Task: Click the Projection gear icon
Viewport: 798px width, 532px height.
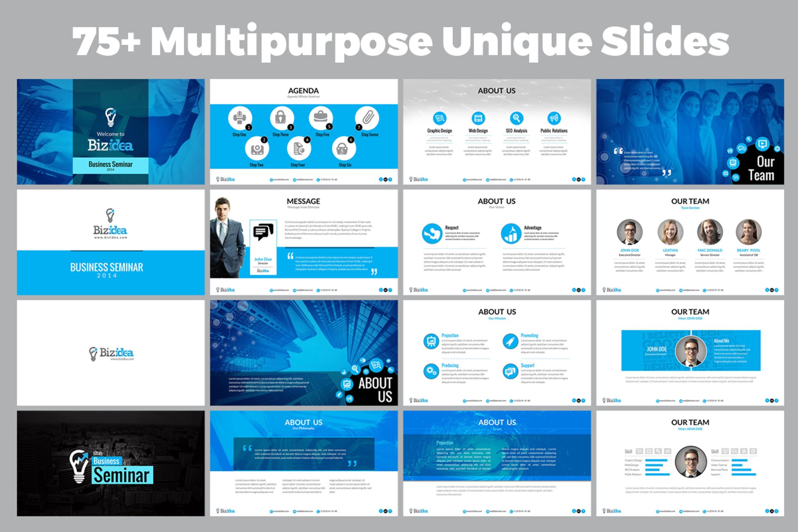Action: point(431,341)
